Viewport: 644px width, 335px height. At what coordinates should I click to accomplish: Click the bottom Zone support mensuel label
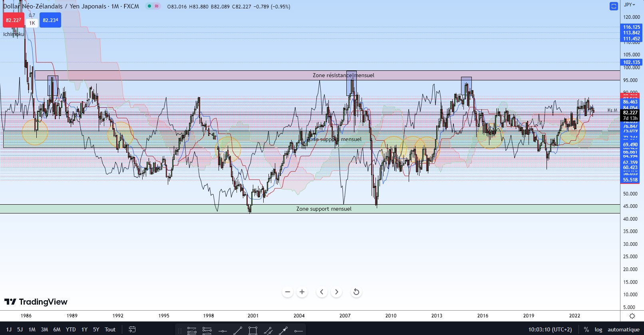(x=324, y=209)
